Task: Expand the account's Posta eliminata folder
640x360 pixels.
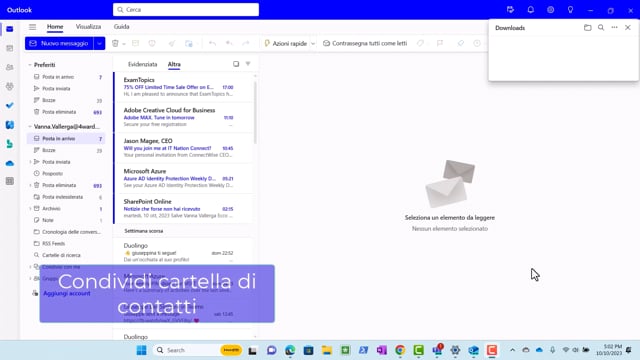Action: [30, 185]
